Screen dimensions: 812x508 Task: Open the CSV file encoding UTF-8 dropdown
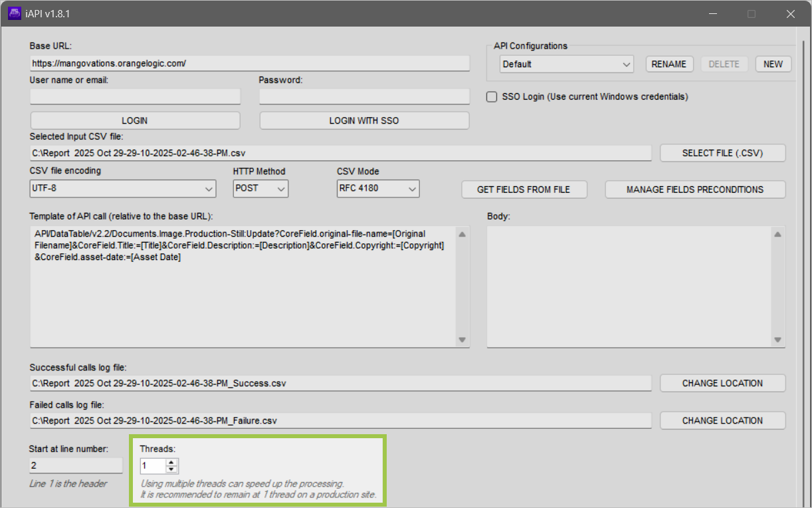coord(123,188)
